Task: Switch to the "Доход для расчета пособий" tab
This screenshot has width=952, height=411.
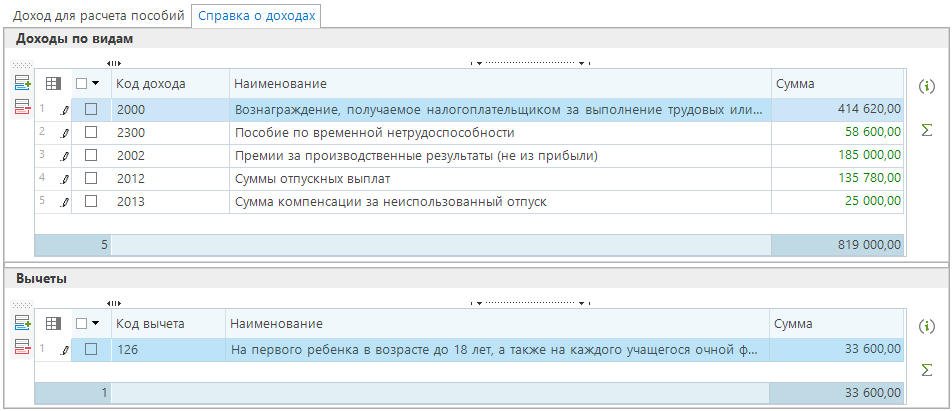Action: (x=97, y=16)
